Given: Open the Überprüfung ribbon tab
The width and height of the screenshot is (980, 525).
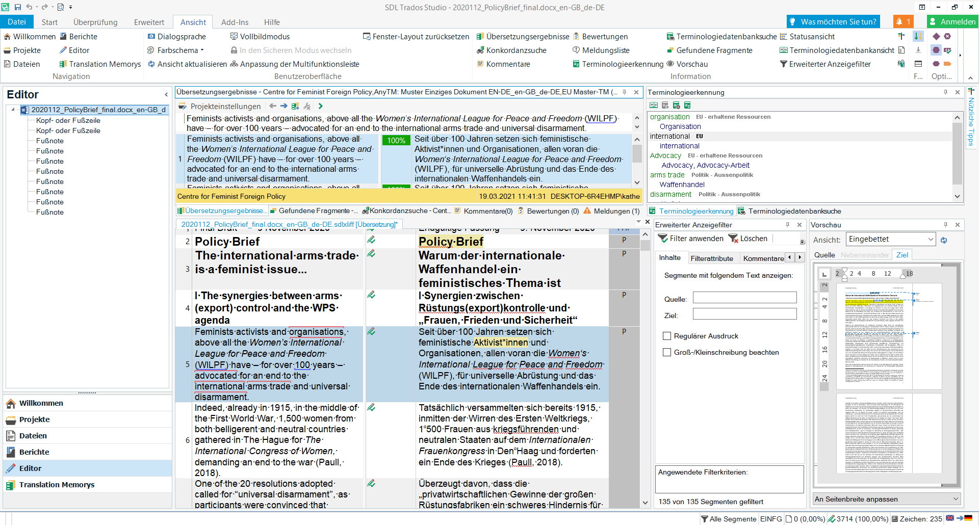Looking at the screenshot, I should pyautogui.click(x=95, y=22).
